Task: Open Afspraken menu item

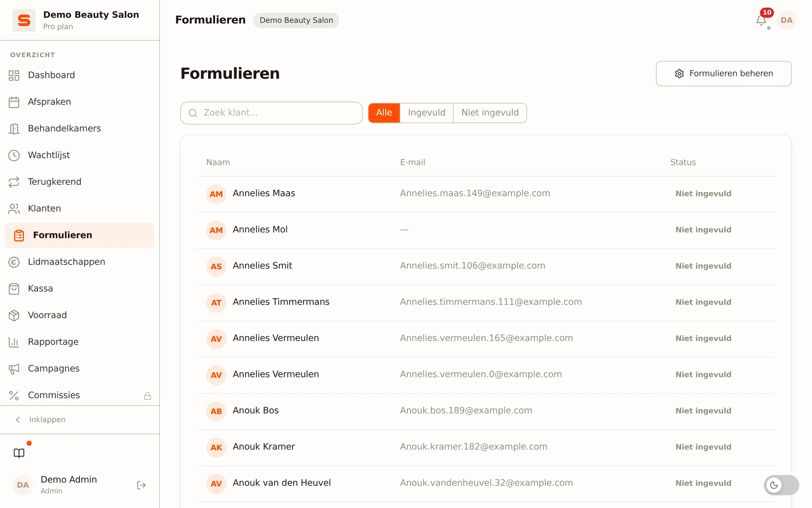Action: [x=80, y=102]
